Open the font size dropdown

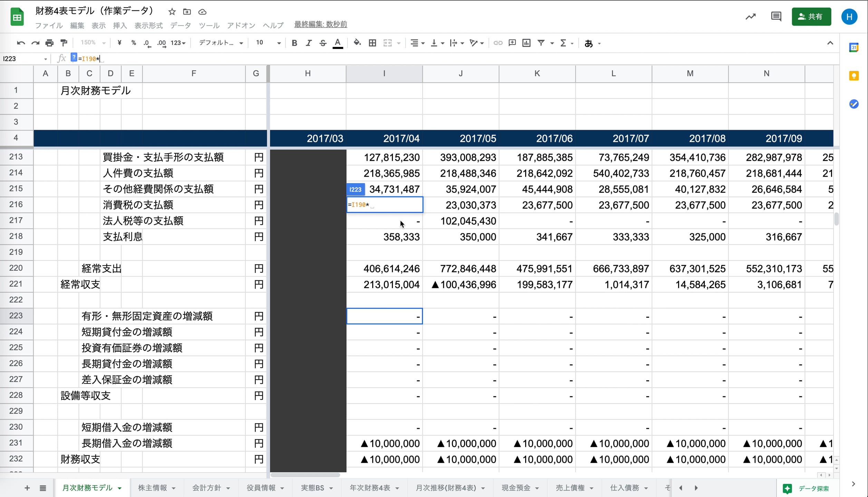[x=267, y=43]
